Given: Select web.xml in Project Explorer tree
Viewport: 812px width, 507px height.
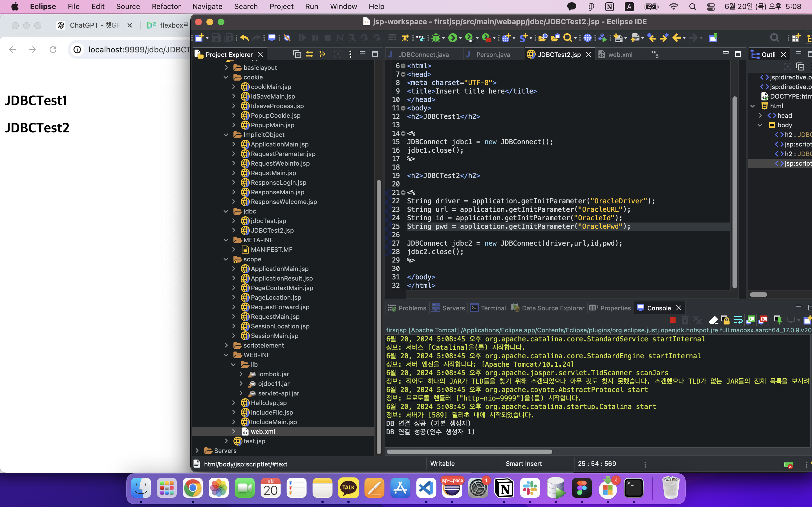Looking at the screenshot, I should [x=262, y=432].
